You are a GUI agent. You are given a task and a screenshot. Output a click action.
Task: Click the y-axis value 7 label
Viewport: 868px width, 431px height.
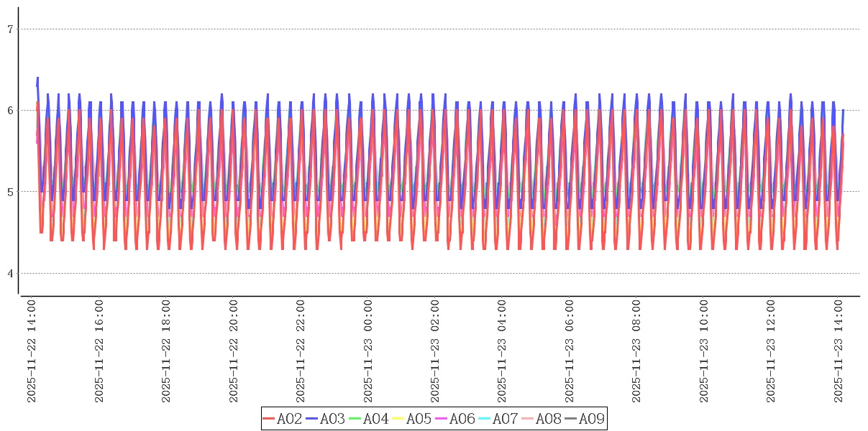[10, 29]
